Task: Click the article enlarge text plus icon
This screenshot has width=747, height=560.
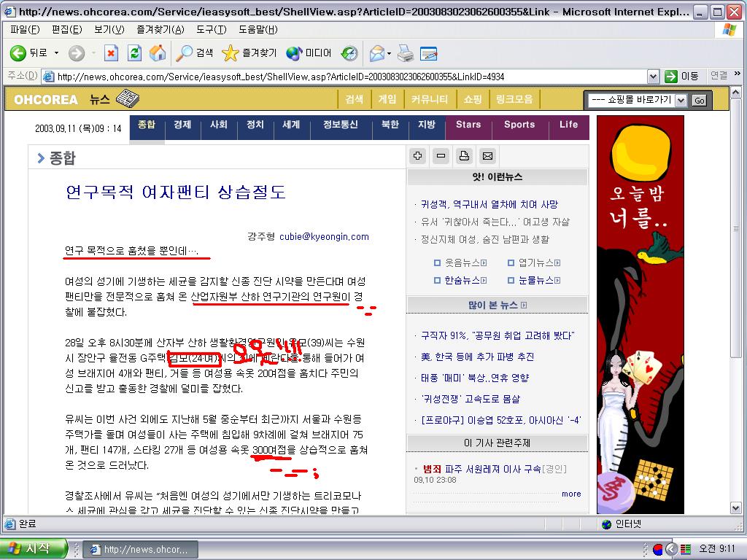Action: [x=418, y=156]
